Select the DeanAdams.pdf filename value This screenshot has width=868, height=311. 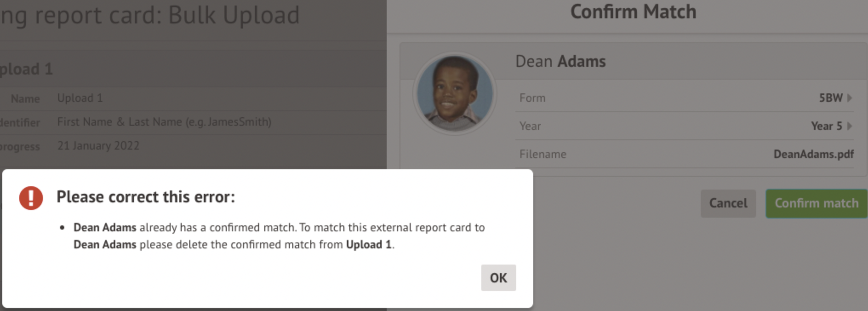coord(813,154)
